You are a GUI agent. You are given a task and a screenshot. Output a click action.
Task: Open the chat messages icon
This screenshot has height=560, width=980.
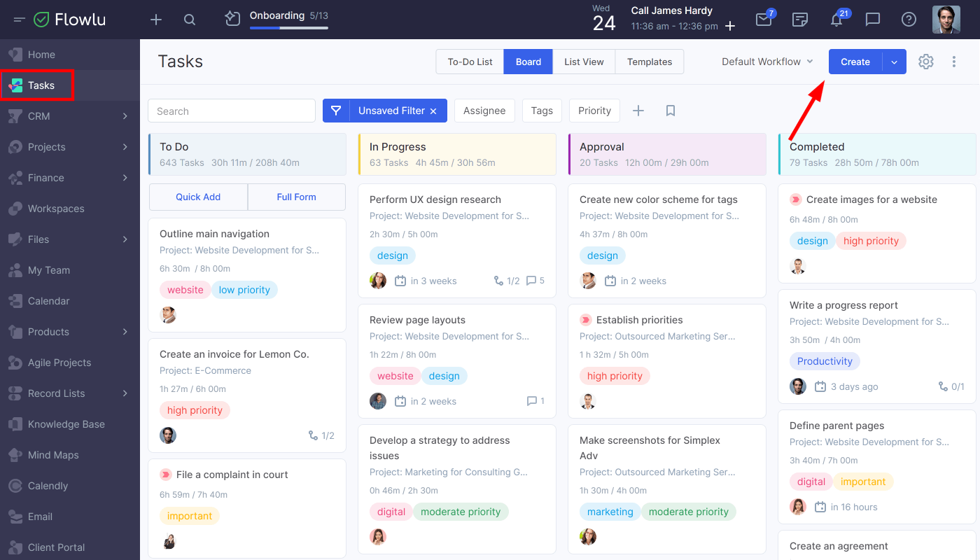[x=873, y=20]
